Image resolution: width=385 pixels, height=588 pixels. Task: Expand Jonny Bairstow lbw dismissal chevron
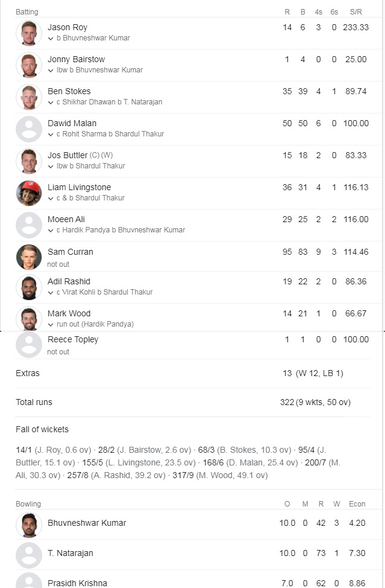point(51,70)
